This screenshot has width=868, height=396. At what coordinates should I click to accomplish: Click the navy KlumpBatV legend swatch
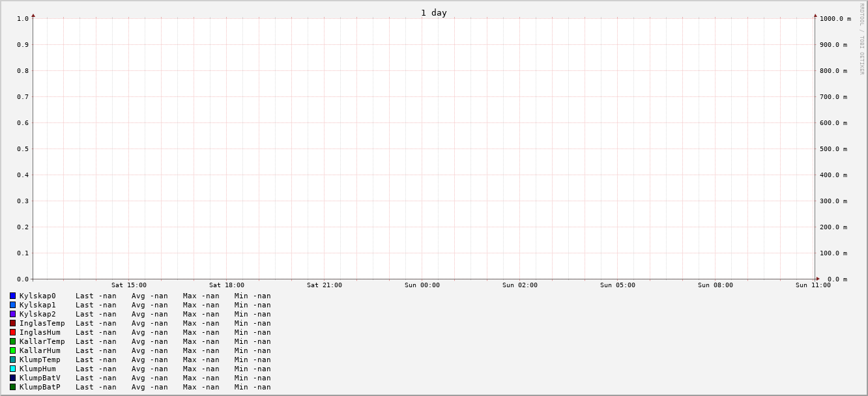[x=12, y=378]
